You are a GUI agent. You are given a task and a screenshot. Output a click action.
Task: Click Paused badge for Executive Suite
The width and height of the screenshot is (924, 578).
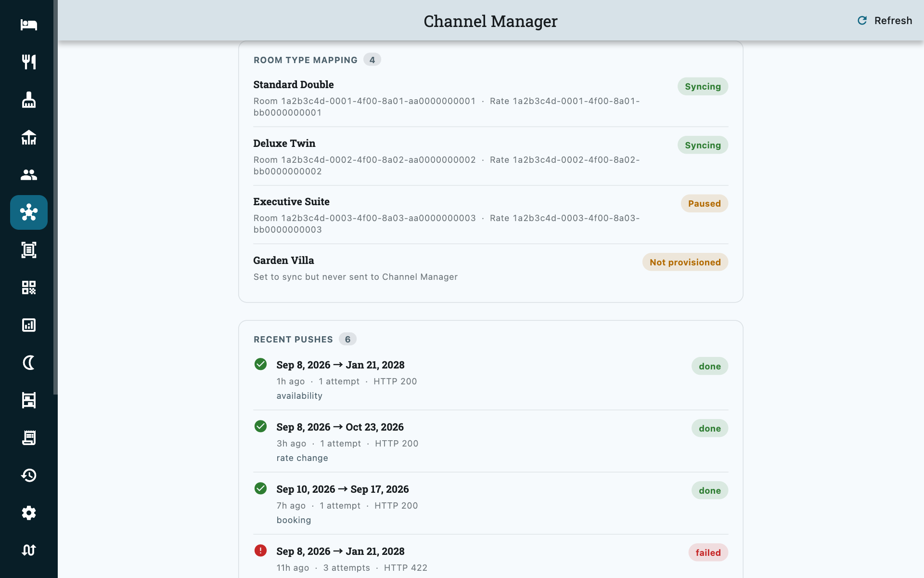click(704, 204)
